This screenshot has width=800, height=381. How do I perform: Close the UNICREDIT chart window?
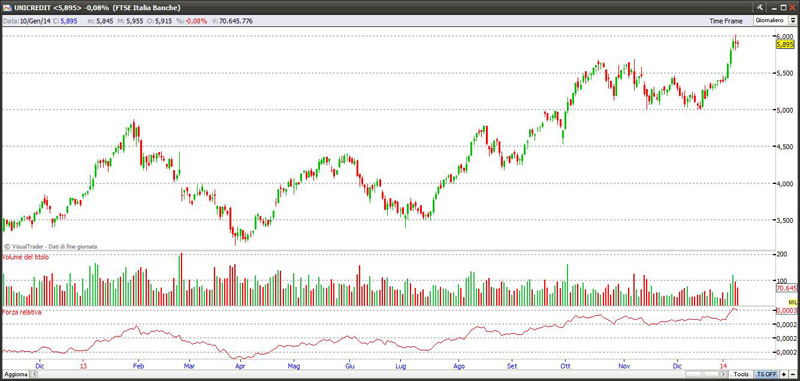pos(792,7)
